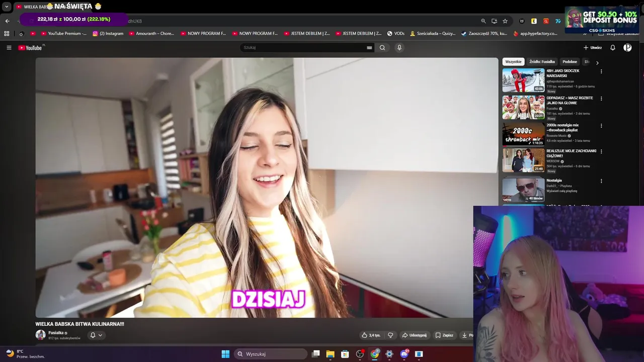Open the Fusialka channel name link
Screen dimensions: 644x362
(56, 333)
